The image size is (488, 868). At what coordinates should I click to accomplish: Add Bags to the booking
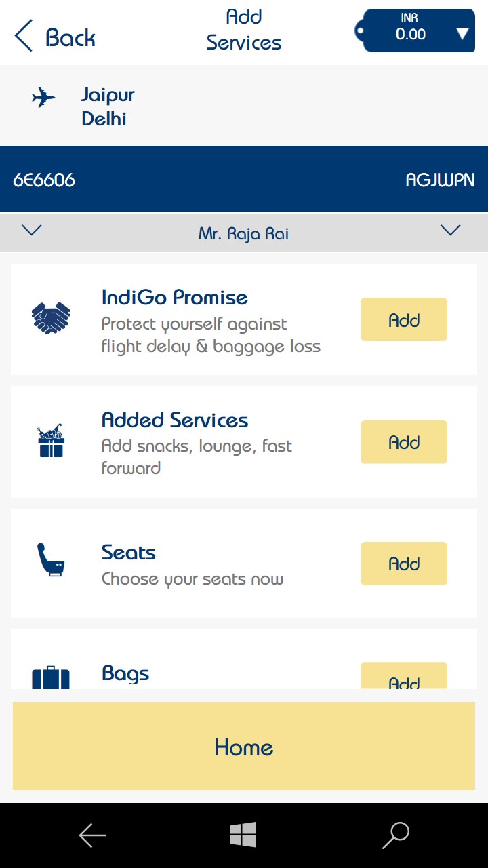(x=404, y=678)
